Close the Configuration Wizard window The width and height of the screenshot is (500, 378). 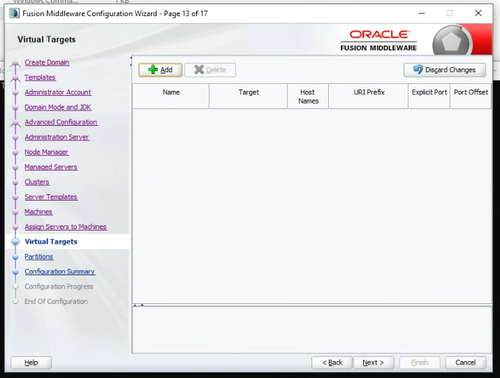(478, 13)
